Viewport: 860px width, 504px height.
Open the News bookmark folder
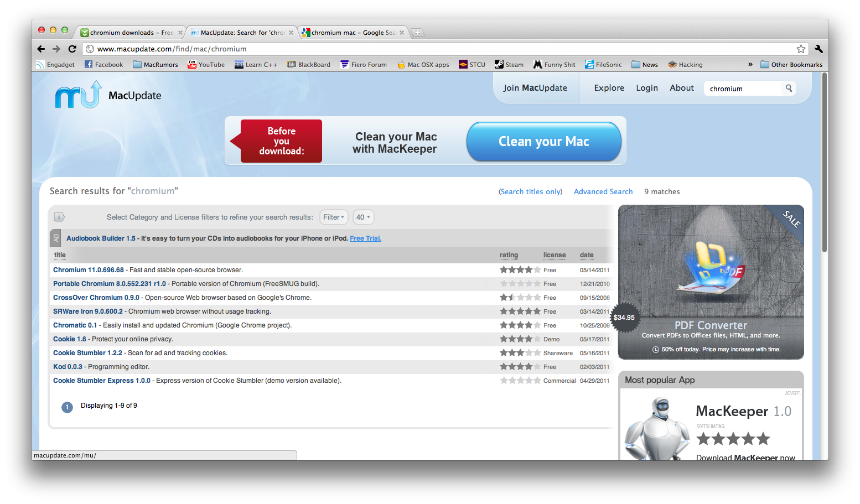(645, 65)
